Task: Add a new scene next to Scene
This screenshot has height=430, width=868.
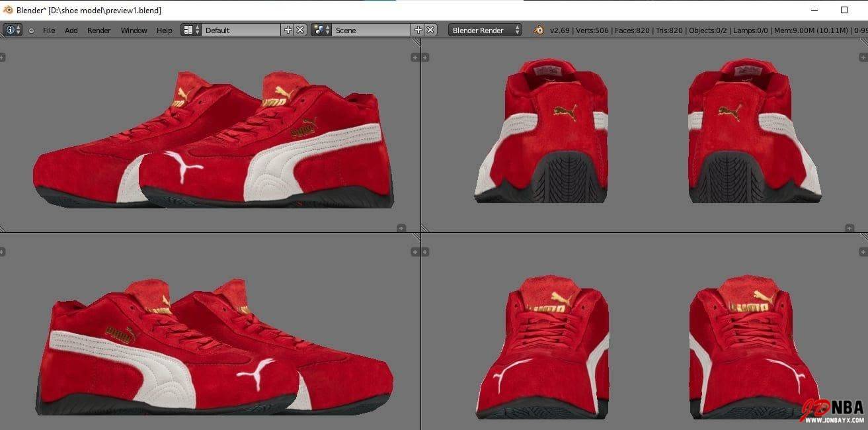Action: (x=418, y=30)
